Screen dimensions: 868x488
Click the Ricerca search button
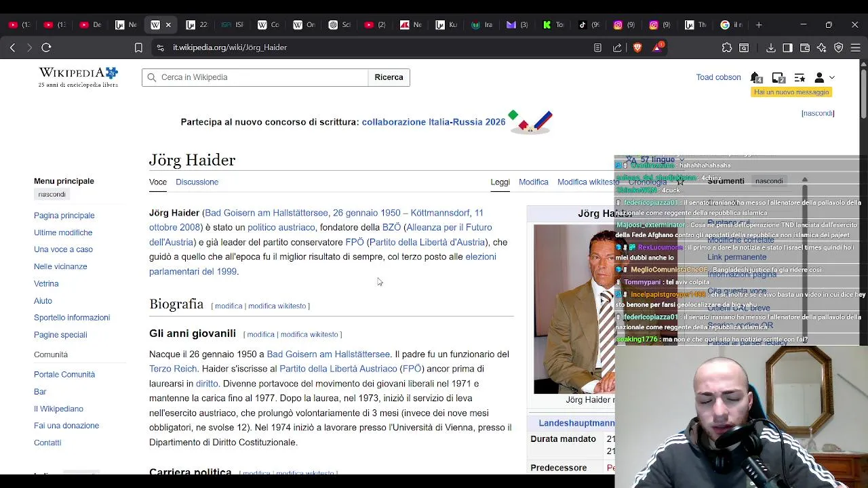389,77
